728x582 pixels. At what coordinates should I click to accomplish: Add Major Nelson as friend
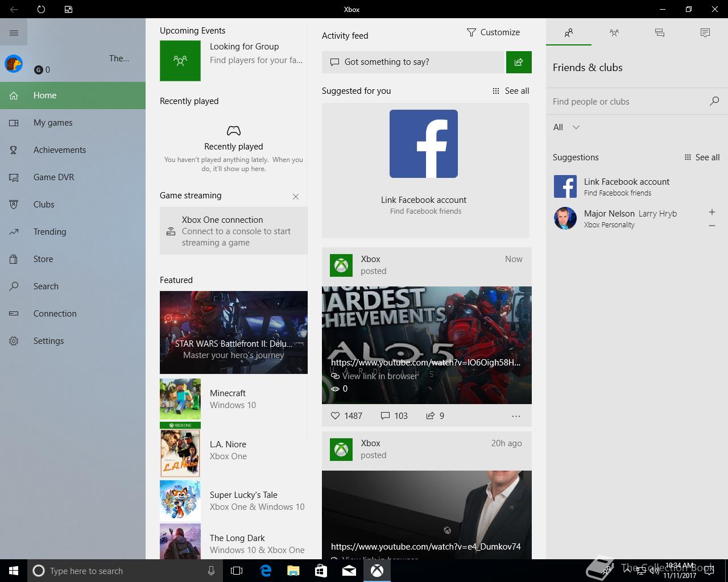[712, 212]
